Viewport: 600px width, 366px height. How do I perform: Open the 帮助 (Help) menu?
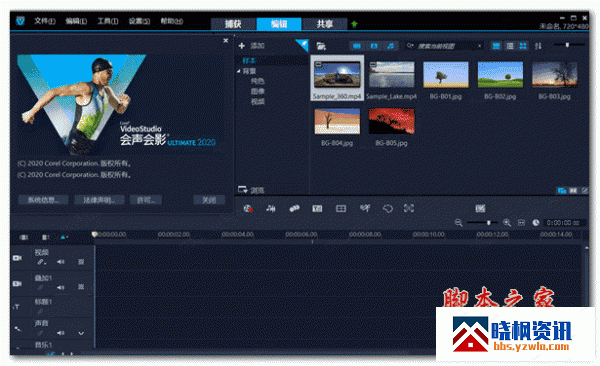pos(171,21)
